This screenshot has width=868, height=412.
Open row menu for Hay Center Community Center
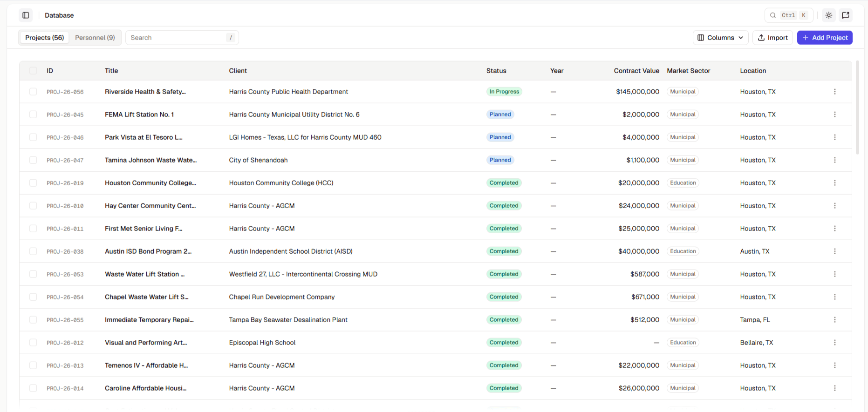click(835, 206)
